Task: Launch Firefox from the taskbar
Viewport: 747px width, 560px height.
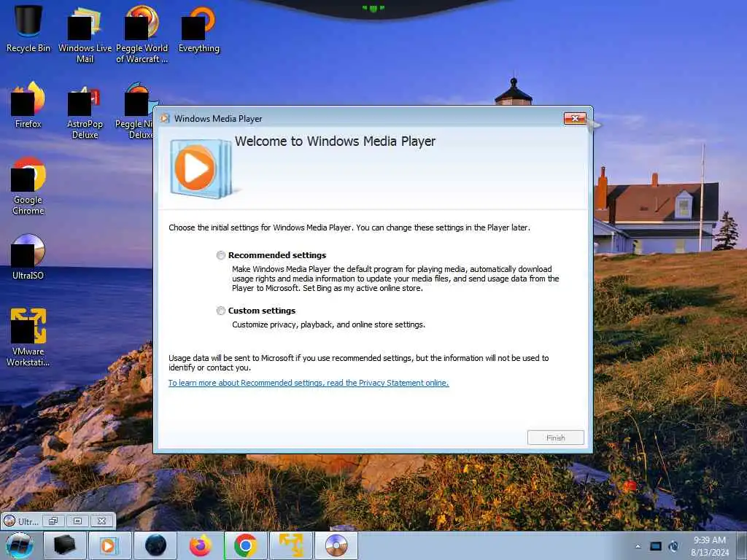Action: click(200, 545)
